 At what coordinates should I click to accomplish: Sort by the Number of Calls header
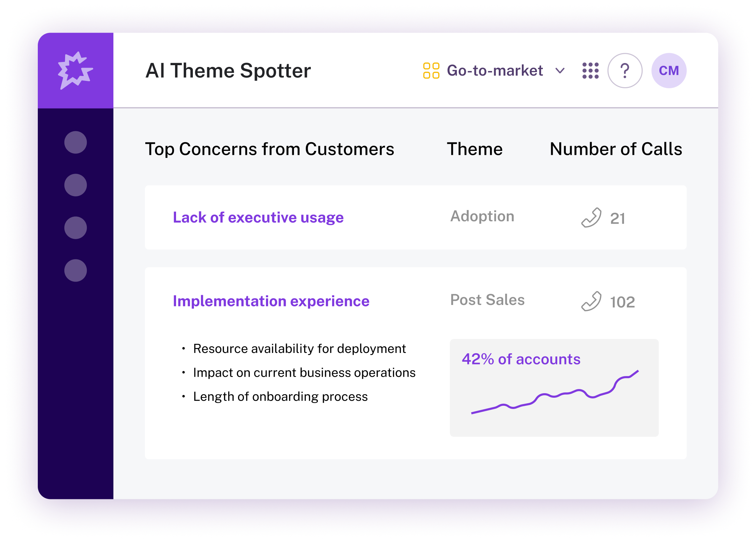616,149
